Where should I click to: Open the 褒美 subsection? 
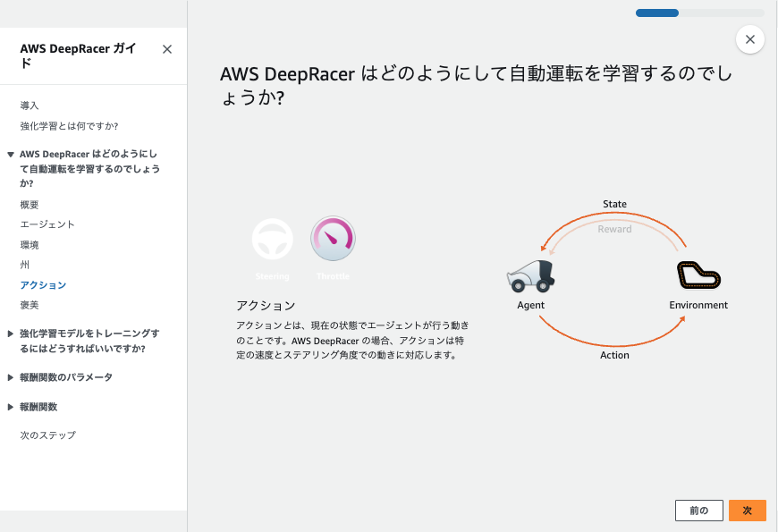[28, 305]
